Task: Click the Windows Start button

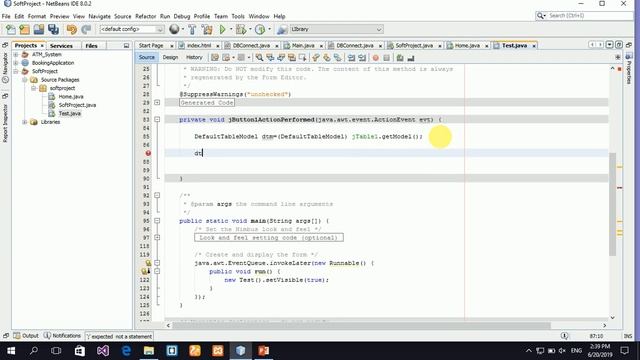Action: (x=11, y=351)
